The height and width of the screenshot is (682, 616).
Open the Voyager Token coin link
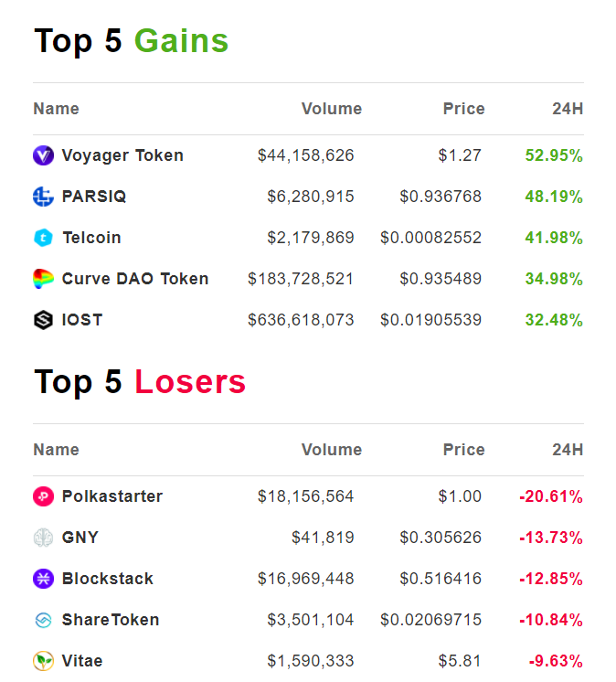pyautogui.click(x=122, y=155)
